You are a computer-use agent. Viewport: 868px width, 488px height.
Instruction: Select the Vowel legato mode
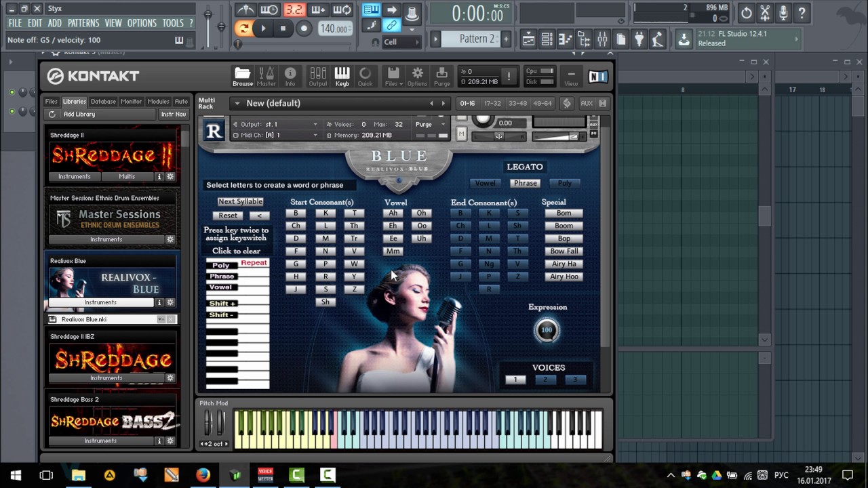[x=485, y=183]
